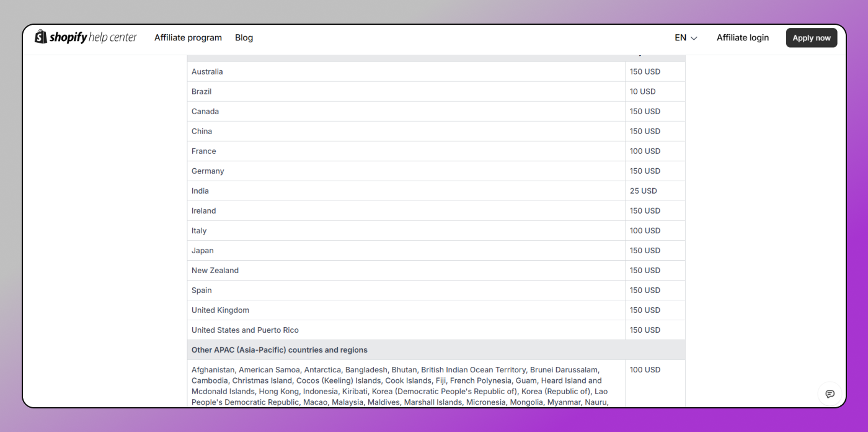Click the Other APAC countries section header

[280, 349]
